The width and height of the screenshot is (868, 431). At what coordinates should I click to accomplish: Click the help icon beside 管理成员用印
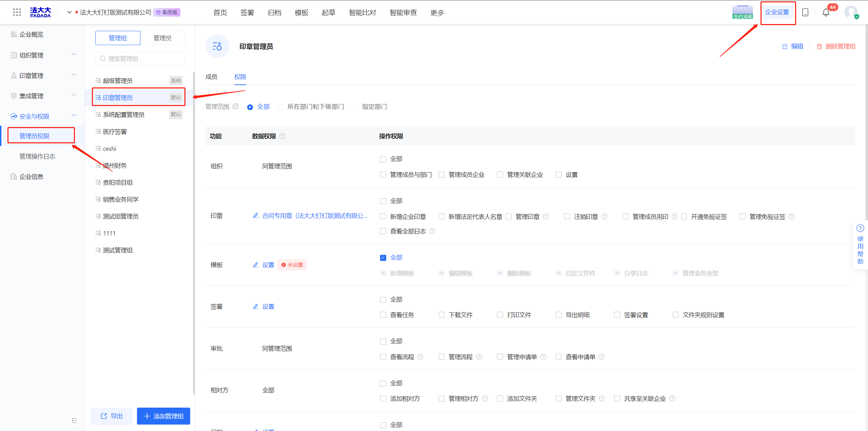pos(675,217)
